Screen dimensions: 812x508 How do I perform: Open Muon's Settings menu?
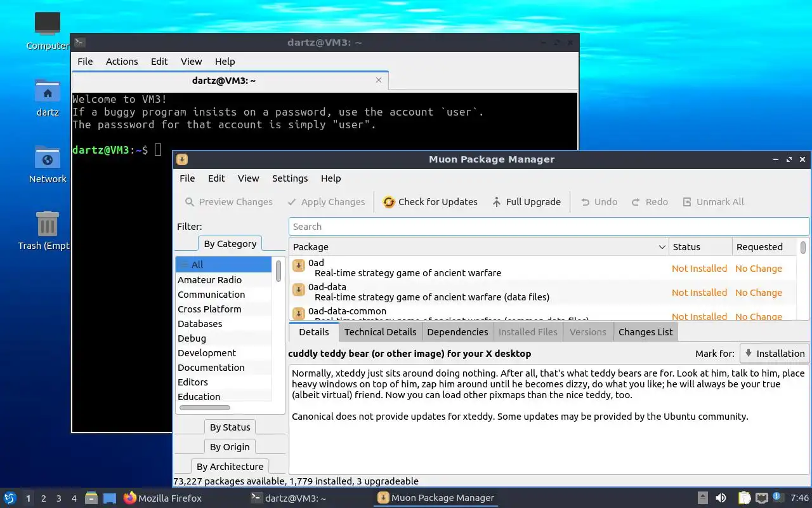290,178
